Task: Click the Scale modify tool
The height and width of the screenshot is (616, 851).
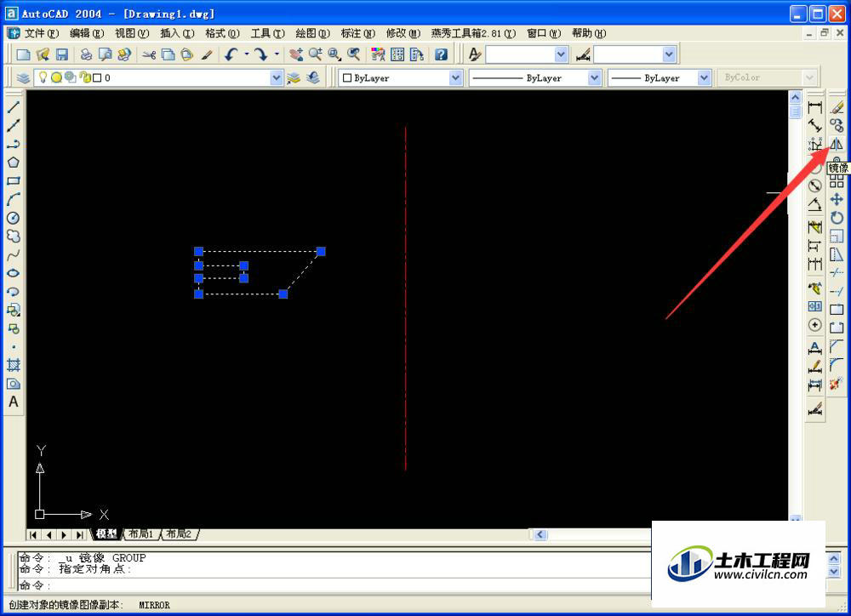Action: [x=837, y=236]
